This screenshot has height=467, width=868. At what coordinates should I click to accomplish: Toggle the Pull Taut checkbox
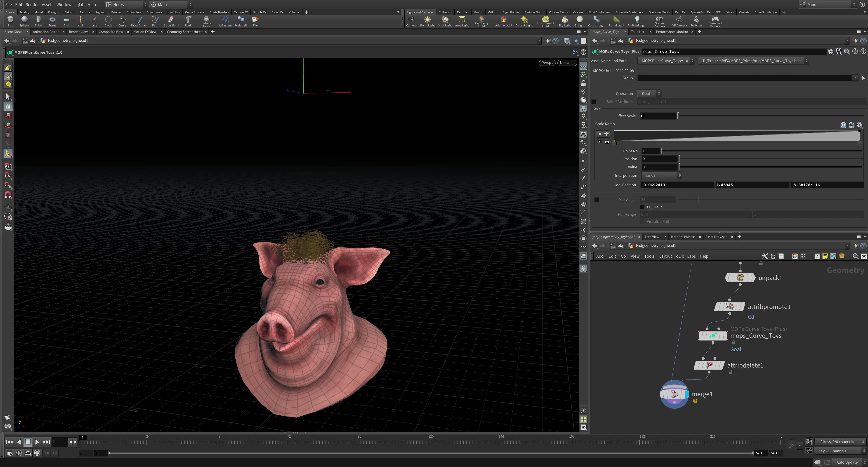[x=642, y=207]
